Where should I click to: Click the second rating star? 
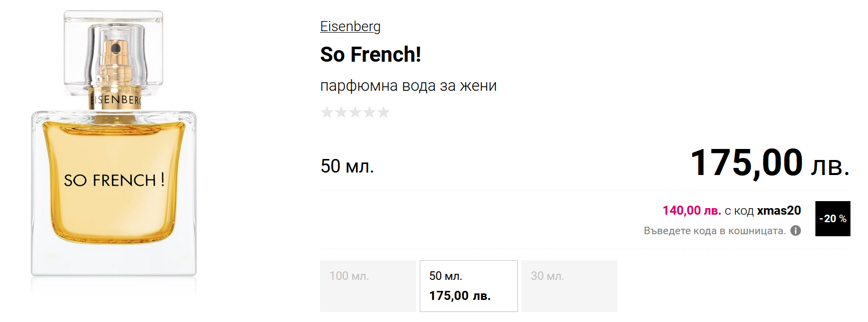coord(341,112)
